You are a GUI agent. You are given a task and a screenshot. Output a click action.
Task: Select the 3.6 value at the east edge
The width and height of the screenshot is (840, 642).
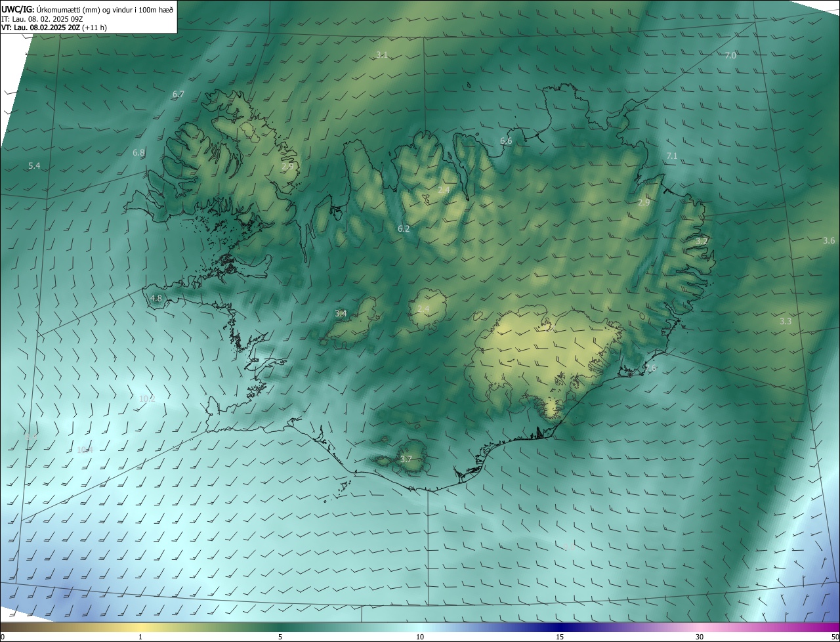(x=829, y=241)
